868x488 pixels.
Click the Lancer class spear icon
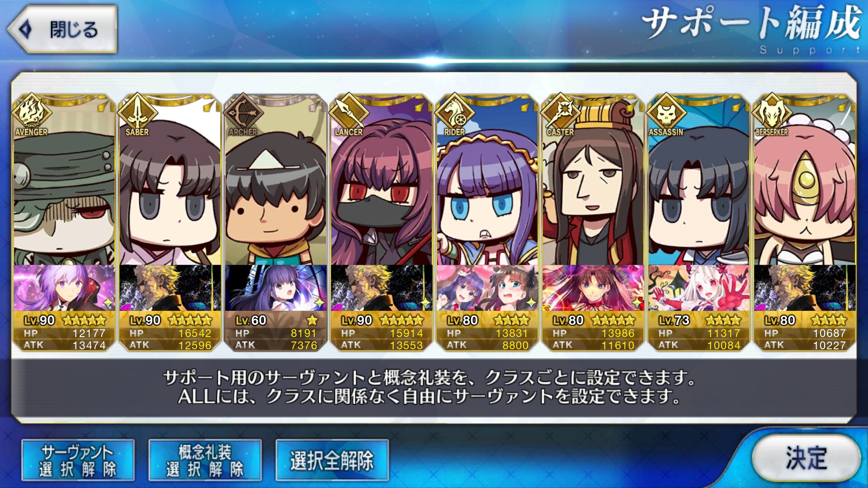[x=349, y=112]
